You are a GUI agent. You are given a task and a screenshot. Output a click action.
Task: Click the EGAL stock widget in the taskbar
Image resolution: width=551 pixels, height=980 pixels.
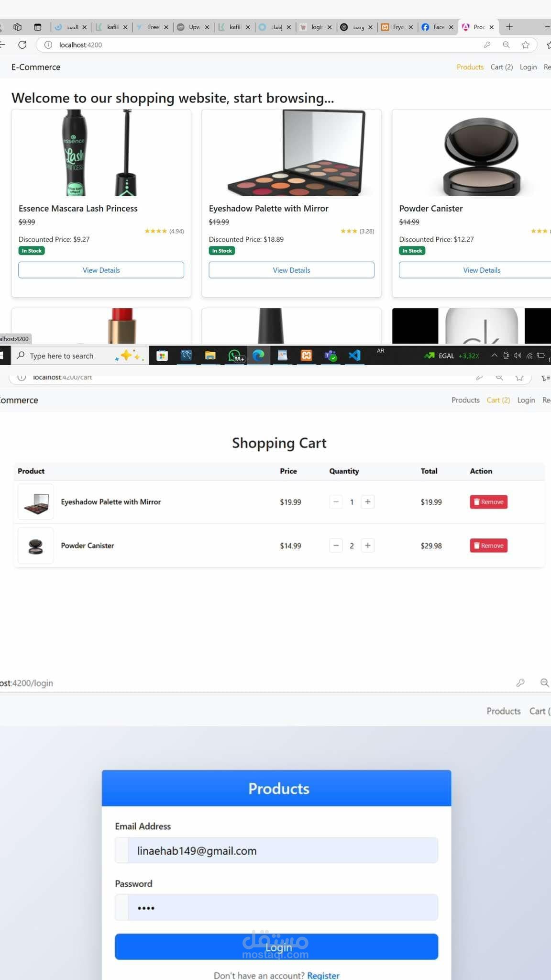tap(451, 356)
